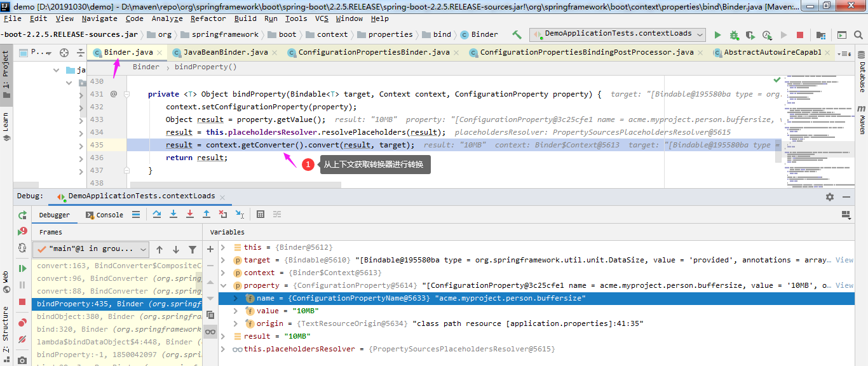The height and width of the screenshot is (366, 868).
Task: Toggle the Web tool window
Action: pos(6,282)
